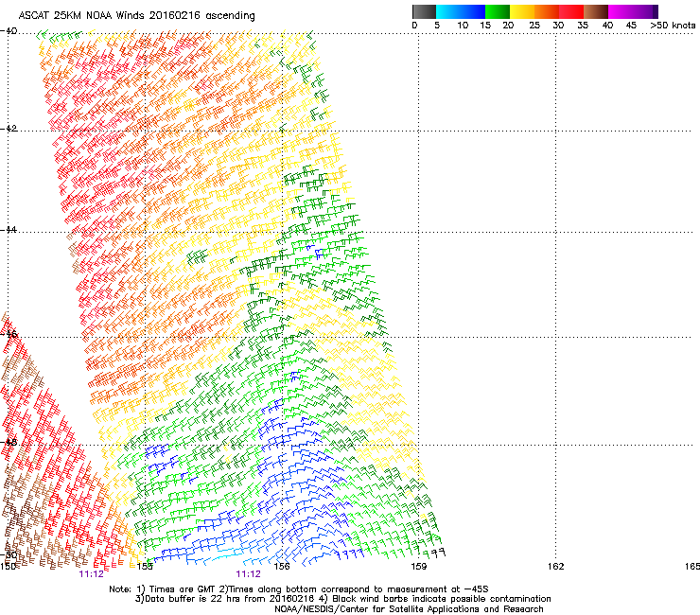Viewport: 700px width, 615px height.
Task: Click the '-50' latitude axis label
Action: [x=9, y=554]
